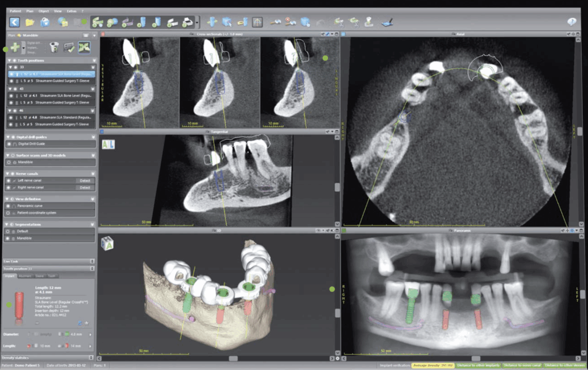
Task: Toggle visibility of Left nerve canal
Action: [9, 180]
